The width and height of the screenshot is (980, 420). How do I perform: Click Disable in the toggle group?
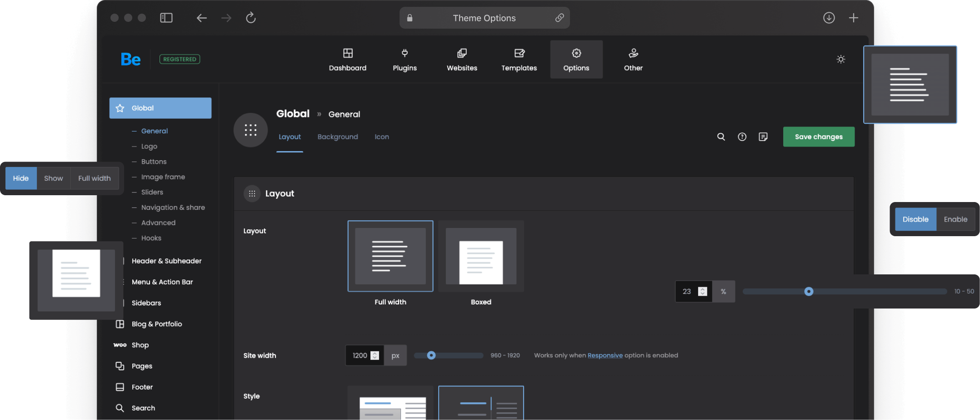915,219
